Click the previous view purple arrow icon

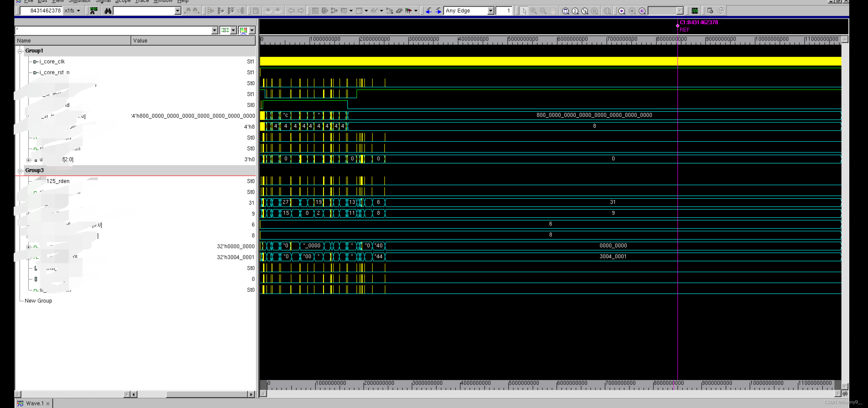coord(622,11)
